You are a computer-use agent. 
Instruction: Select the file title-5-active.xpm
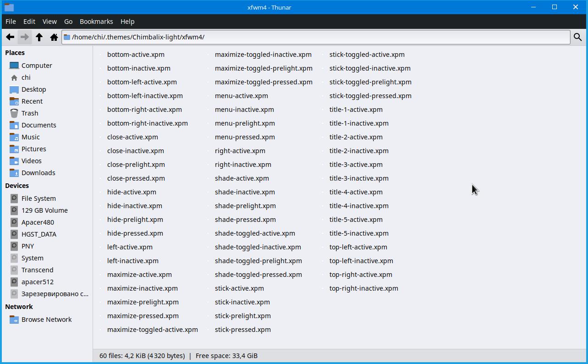coord(356,220)
